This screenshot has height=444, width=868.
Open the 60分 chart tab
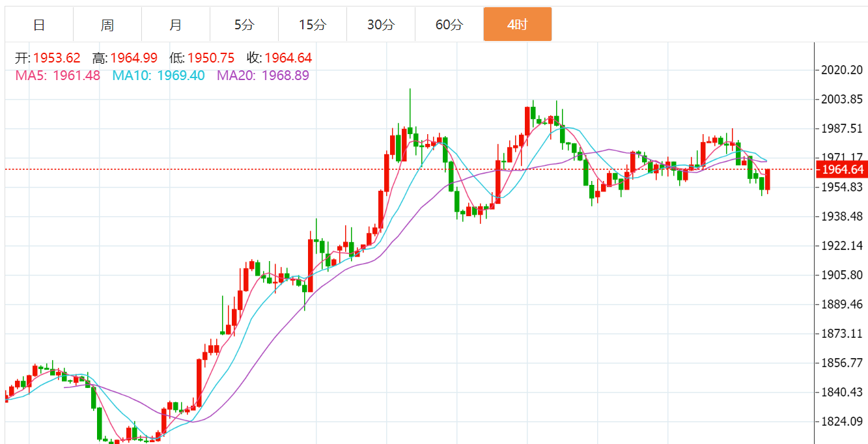pos(449,25)
